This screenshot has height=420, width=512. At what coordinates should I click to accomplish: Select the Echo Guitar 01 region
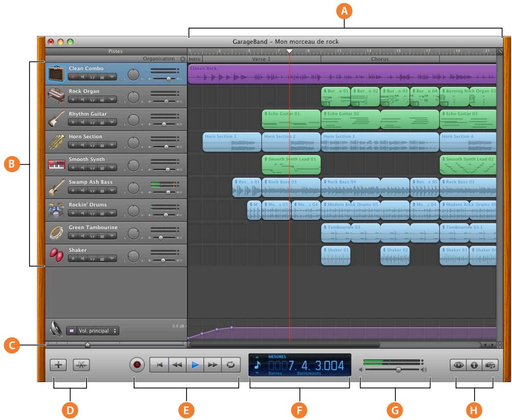[x=291, y=119]
